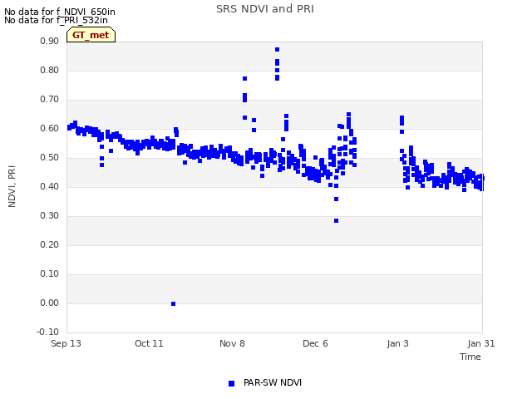Click the blue PAR-SW NDVI legend marker

(x=231, y=383)
